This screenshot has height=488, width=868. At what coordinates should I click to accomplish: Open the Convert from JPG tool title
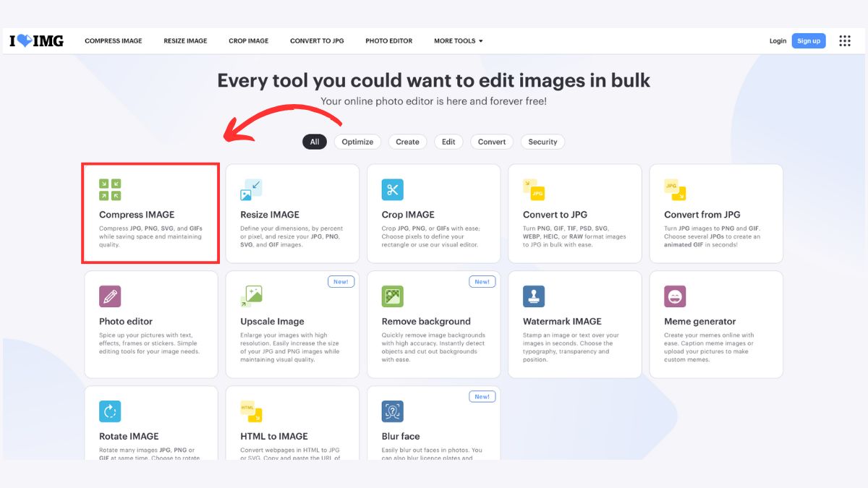pos(702,215)
